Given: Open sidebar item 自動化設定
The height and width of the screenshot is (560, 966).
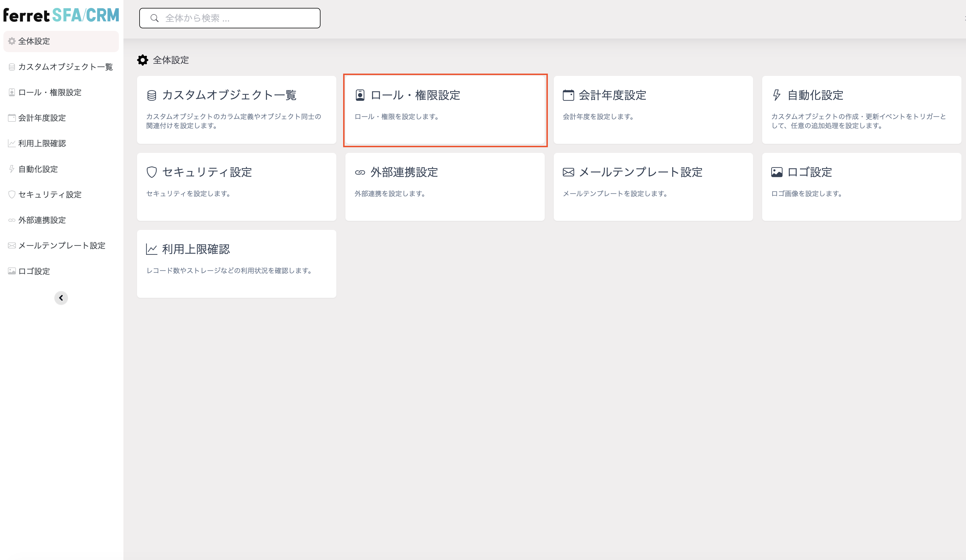Looking at the screenshot, I should (x=61, y=169).
